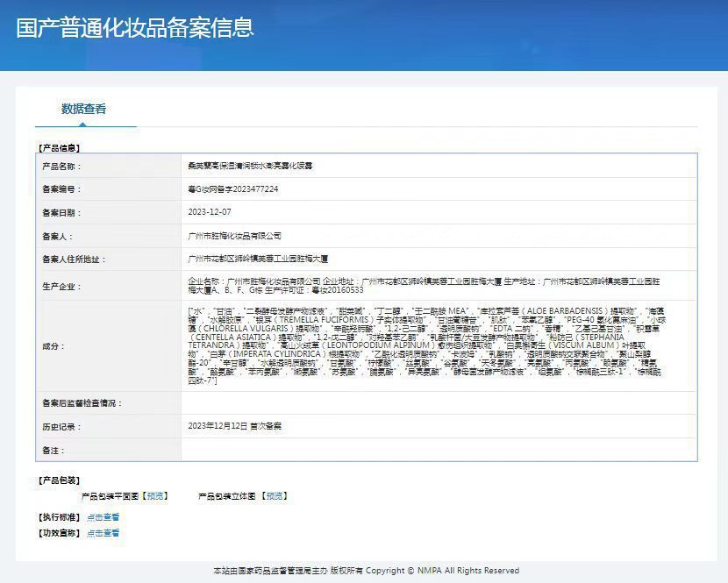Click the 备案日期 row label

61,212
